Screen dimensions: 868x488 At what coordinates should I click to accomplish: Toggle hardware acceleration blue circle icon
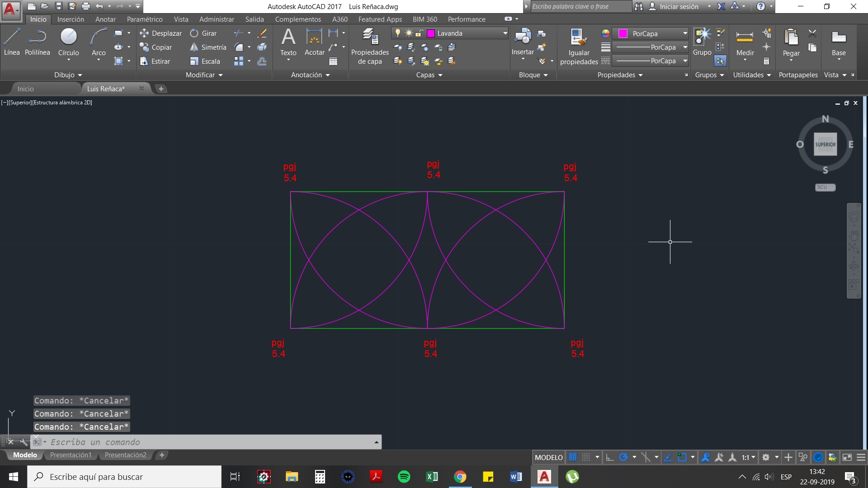(x=818, y=457)
